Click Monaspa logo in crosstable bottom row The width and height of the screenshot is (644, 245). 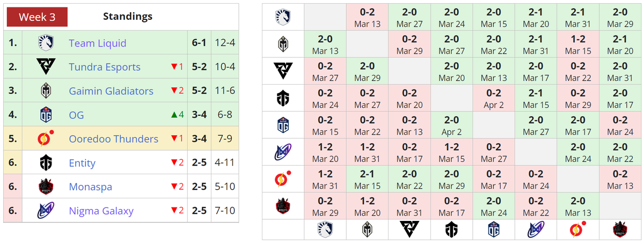[x=620, y=229]
